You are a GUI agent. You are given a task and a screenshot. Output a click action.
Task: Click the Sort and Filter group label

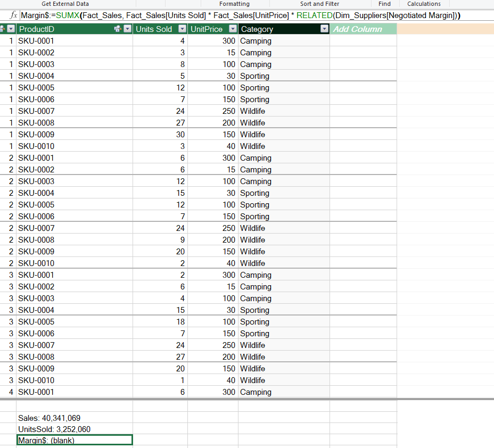click(x=319, y=4)
